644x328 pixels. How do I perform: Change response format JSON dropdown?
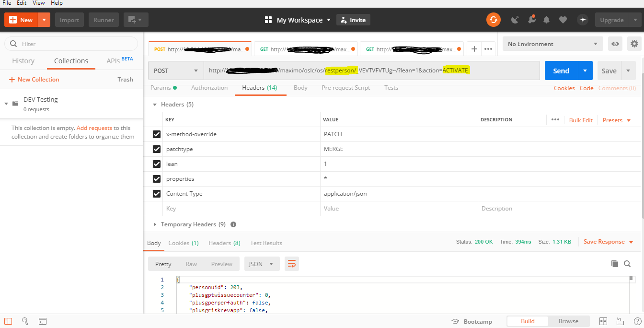[x=262, y=264]
